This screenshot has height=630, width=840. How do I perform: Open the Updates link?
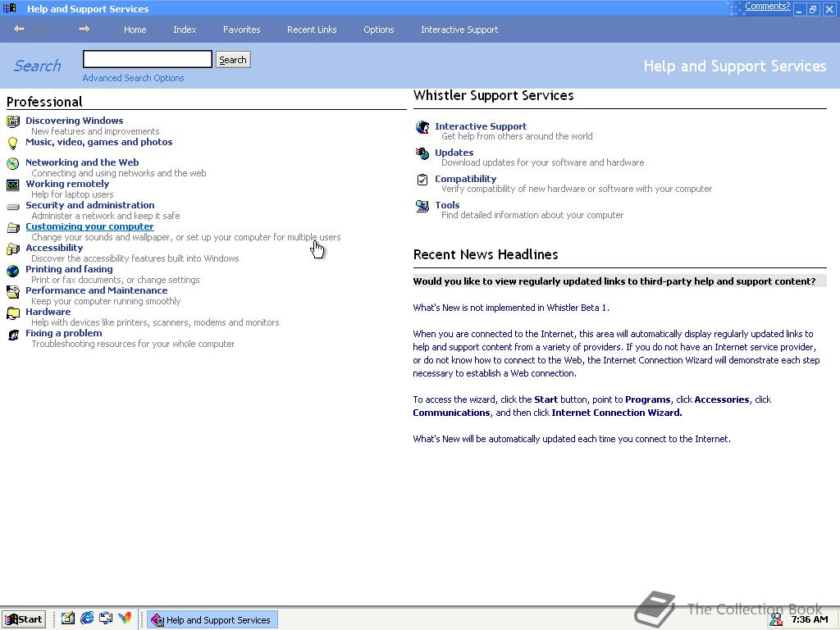[454, 153]
